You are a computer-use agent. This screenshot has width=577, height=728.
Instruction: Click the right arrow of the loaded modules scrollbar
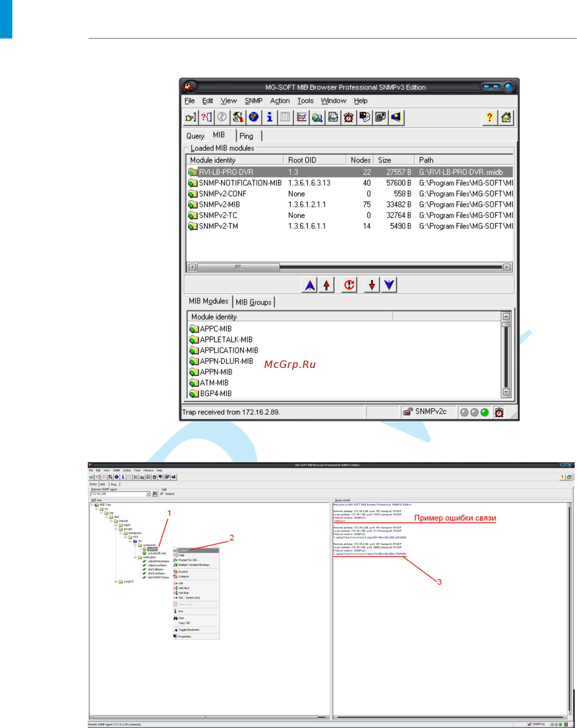(x=507, y=267)
